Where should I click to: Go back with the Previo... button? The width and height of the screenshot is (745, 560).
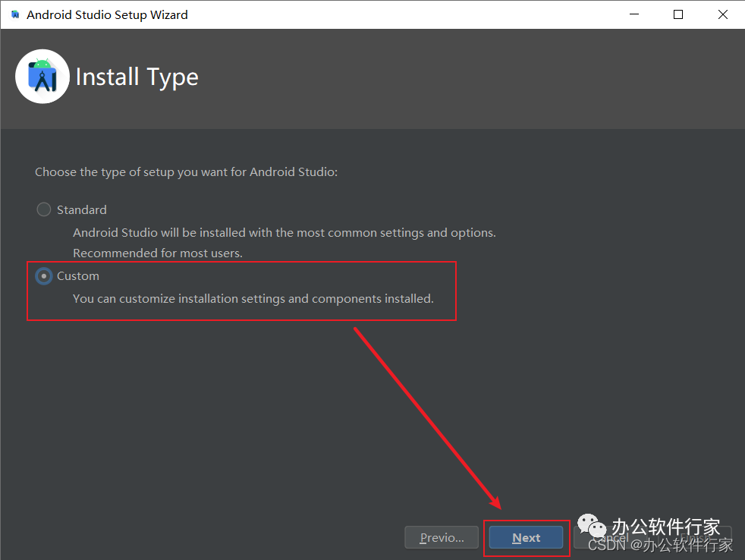pyautogui.click(x=442, y=538)
